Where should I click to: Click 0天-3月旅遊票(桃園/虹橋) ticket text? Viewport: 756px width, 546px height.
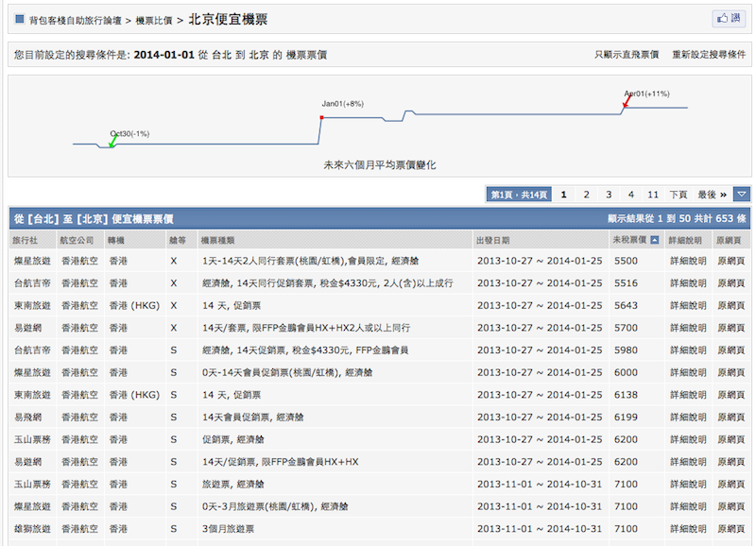(x=275, y=506)
